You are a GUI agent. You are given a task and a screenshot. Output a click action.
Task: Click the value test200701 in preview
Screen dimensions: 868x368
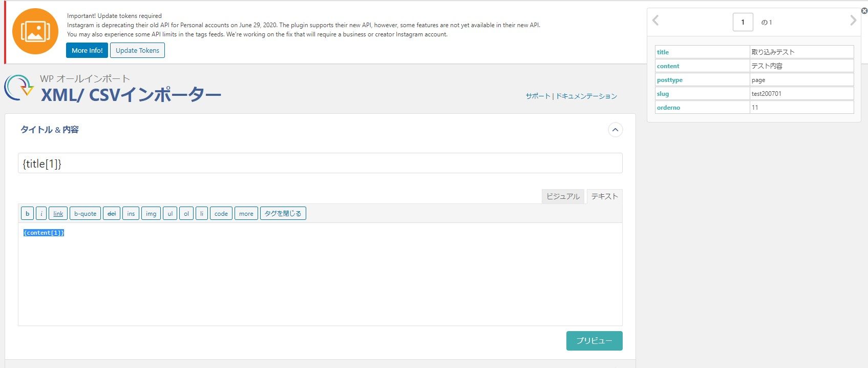[x=767, y=94]
